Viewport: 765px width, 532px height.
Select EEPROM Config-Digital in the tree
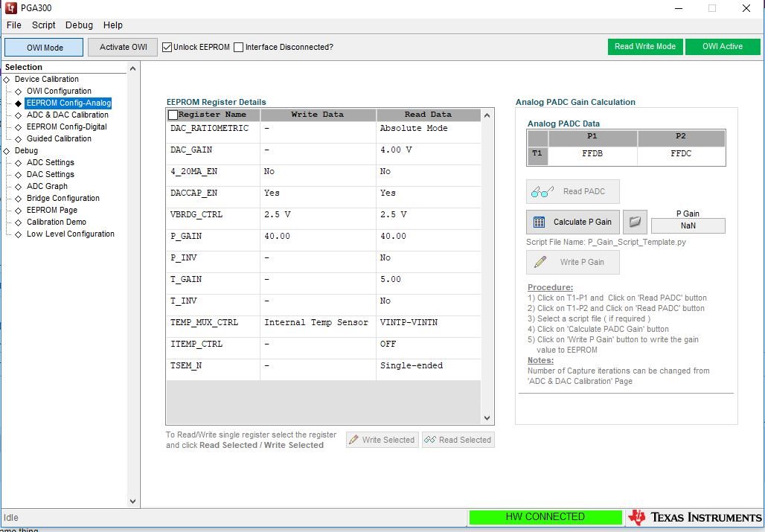[x=67, y=126]
